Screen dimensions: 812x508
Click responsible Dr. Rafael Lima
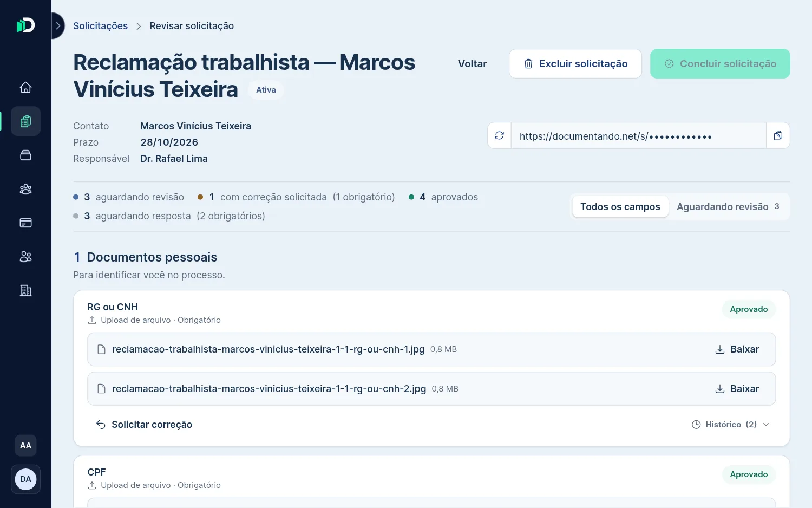[x=174, y=159]
